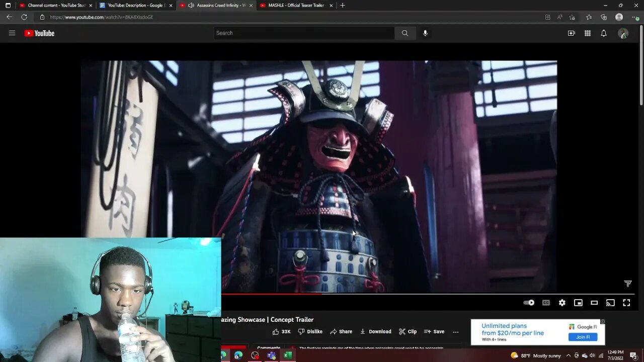The height and width of the screenshot is (362, 644).
Task: Open the ad info icon on Google Fi ad
Action: point(602,322)
